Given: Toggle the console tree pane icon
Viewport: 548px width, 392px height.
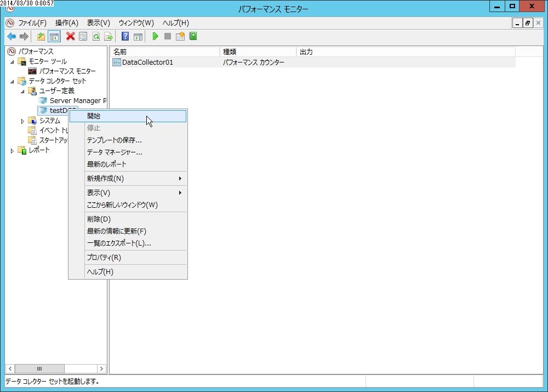Looking at the screenshot, I should [53, 36].
